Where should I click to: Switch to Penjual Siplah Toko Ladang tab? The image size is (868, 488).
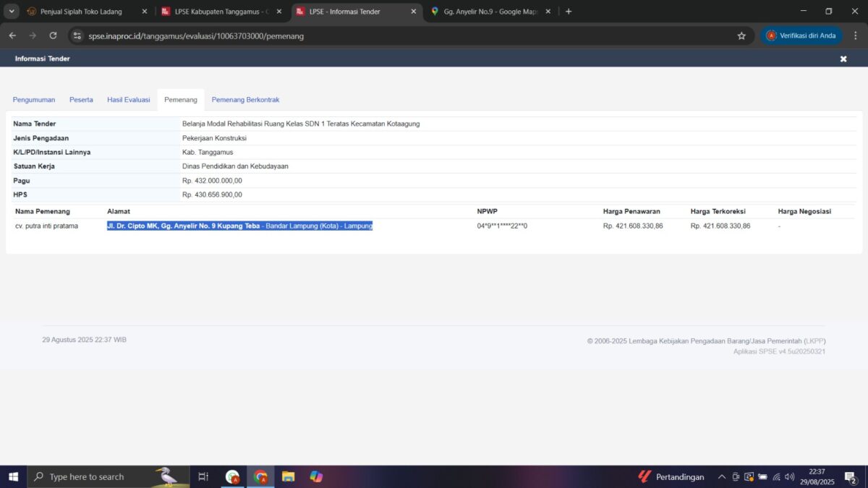(87, 12)
